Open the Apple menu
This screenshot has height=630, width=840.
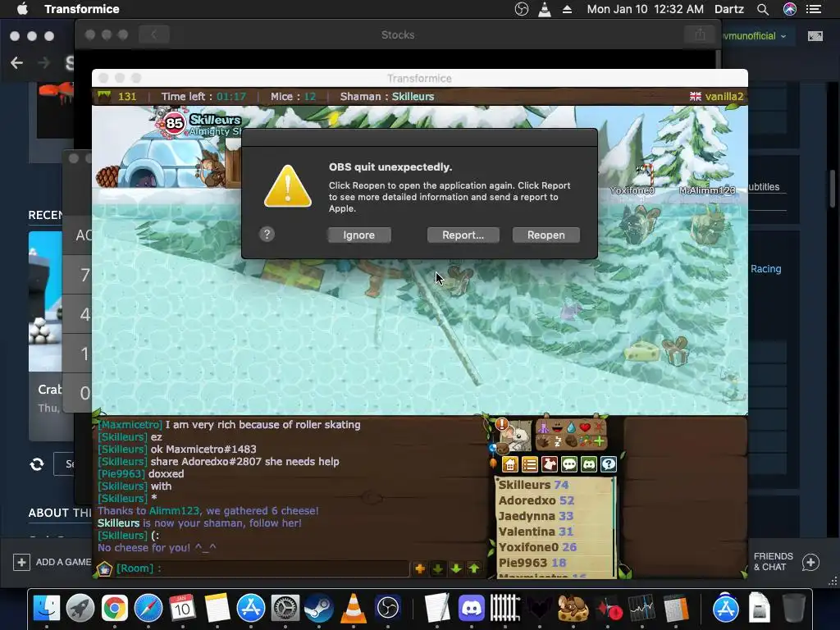(22, 9)
